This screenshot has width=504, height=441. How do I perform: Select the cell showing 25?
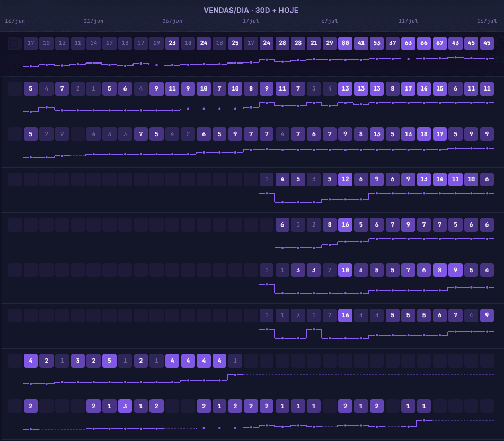point(235,43)
